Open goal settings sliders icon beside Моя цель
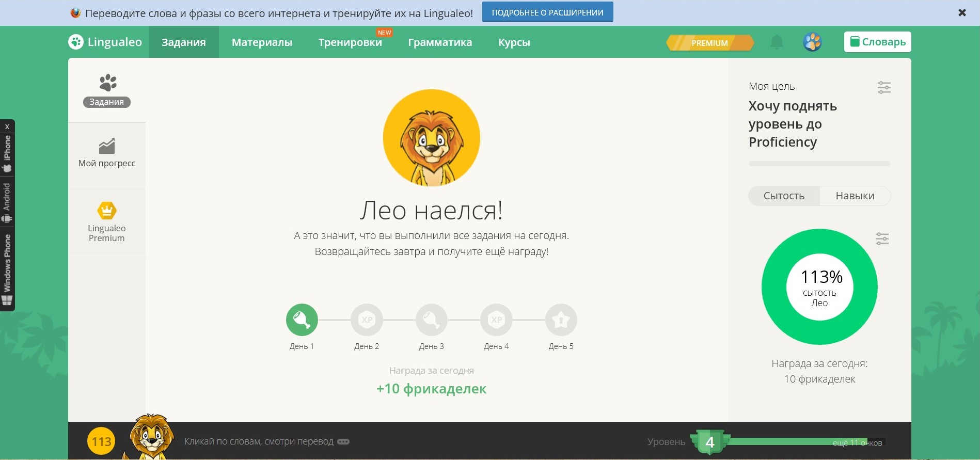This screenshot has height=460, width=980. click(x=884, y=87)
